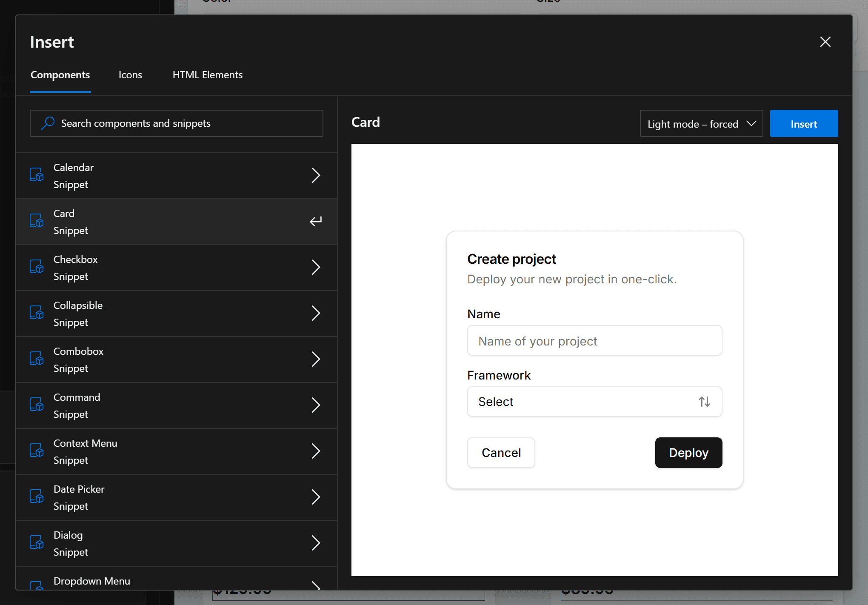The height and width of the screenshot is (605, 868).
Task: Click the Calendar snippet icon
Action: point(37,175)
